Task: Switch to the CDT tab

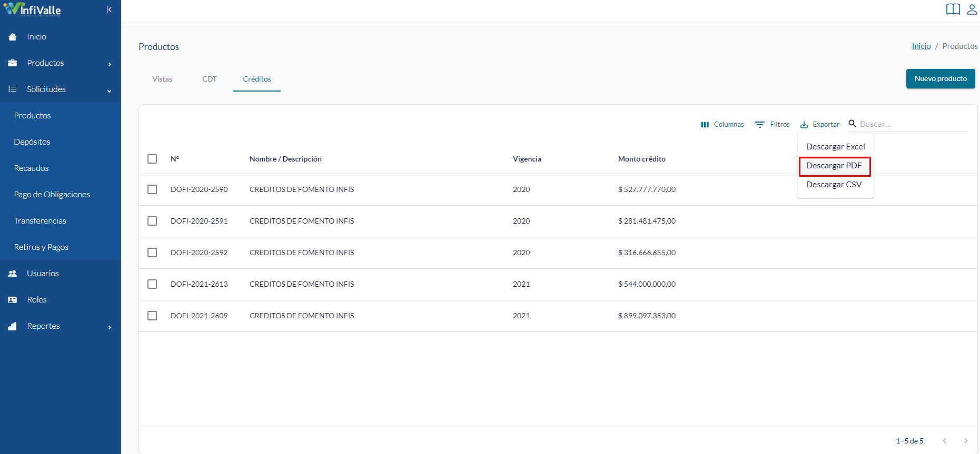Action: point(210,79)
